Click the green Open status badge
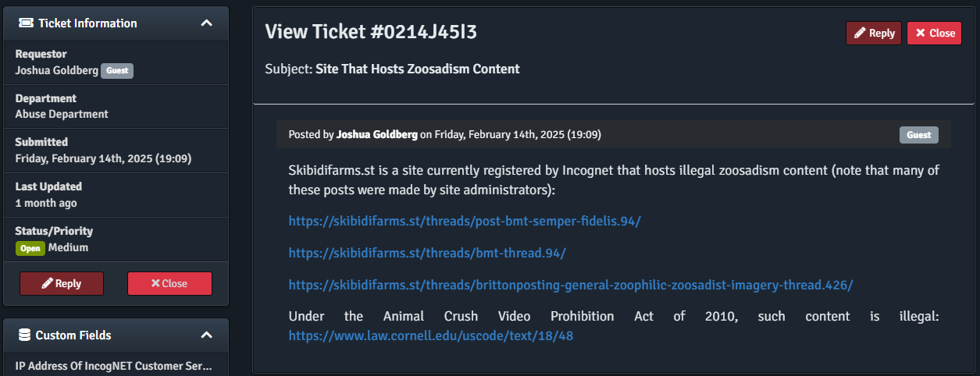The image size is (980, 376). coord(30,248)
